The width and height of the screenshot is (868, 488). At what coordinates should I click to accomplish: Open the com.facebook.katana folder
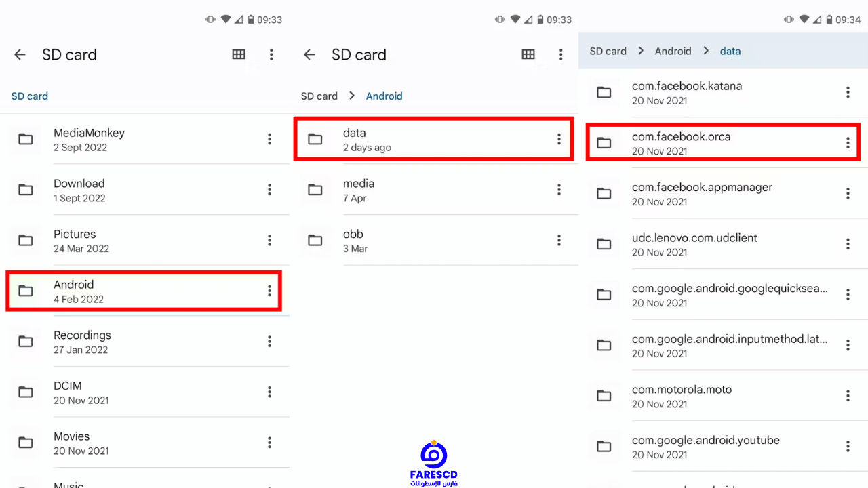(x=723, y=92)
